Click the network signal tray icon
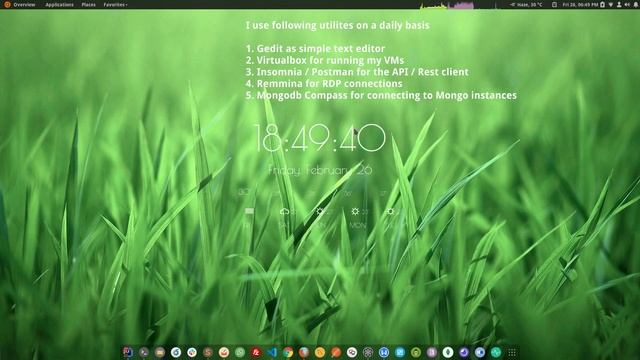The image size is (640, 360). pos(611,4)
